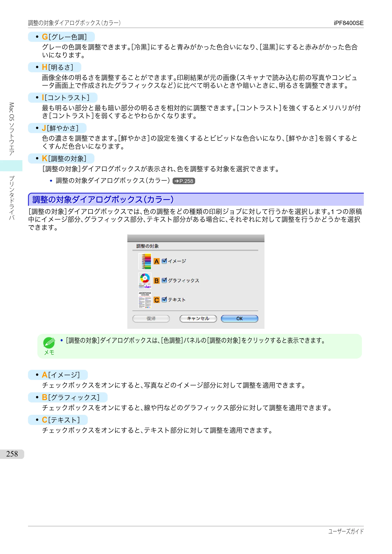Click the green pencil memo icon
Viewport: 392px width, 554px height.
49,343
